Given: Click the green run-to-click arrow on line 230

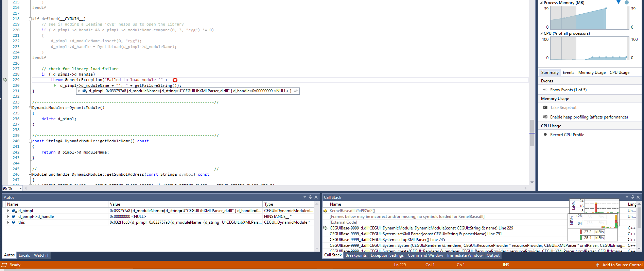Looking at the screenshot, I should [55, 85].
